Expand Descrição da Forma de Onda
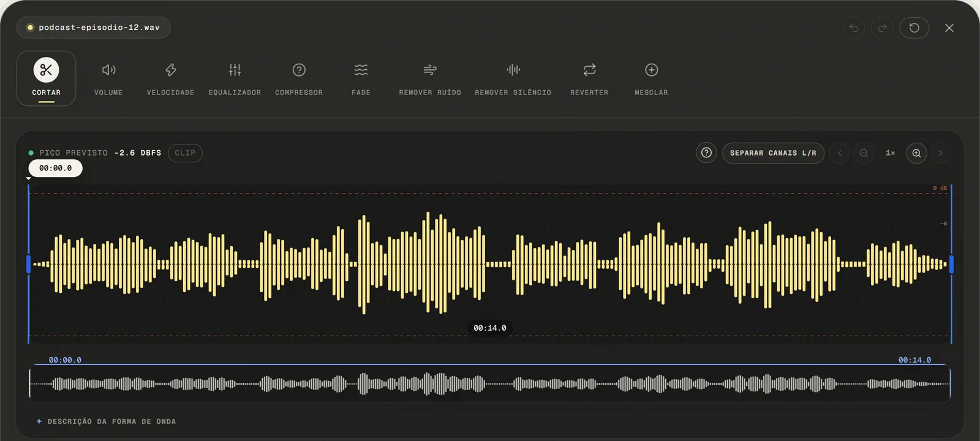 click(106, 421)
